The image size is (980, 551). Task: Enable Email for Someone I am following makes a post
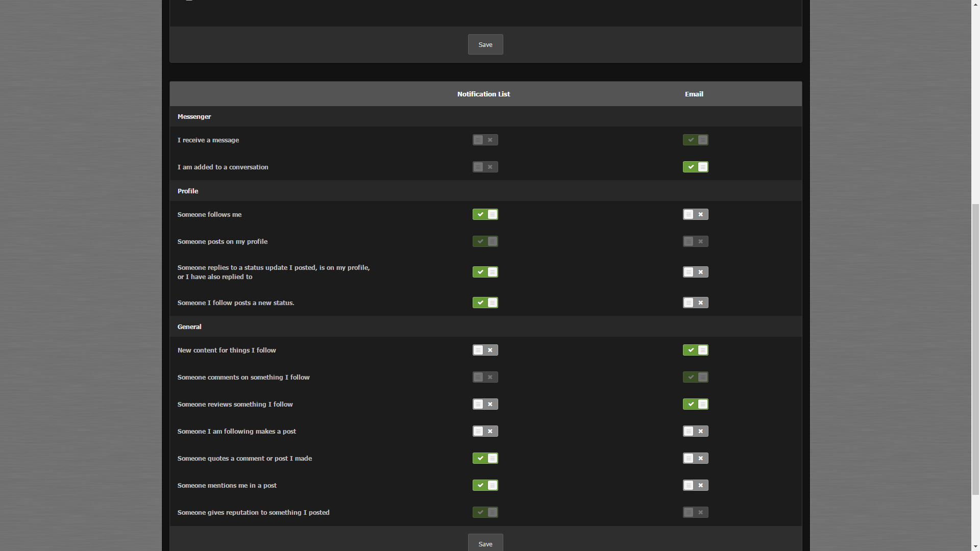coord(695,431)
